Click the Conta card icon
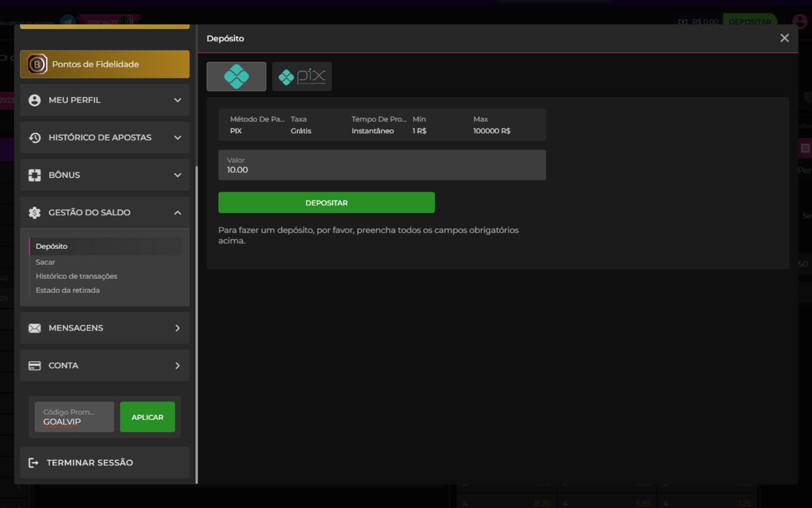This screenshot has width=812, height=508. coord(35,366)
